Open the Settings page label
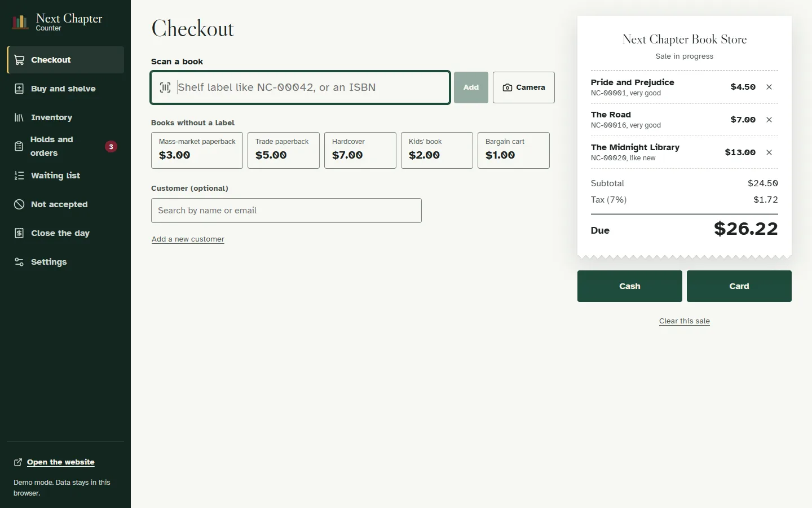This screenshot has height=508, width=812. click(49, 262)
